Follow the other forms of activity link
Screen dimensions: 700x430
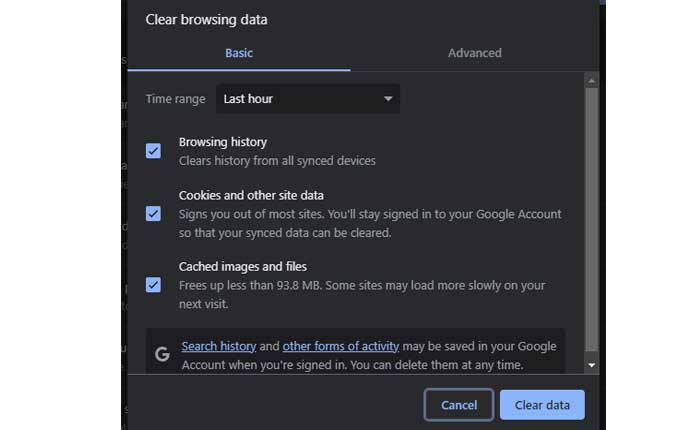coord(341,346)
